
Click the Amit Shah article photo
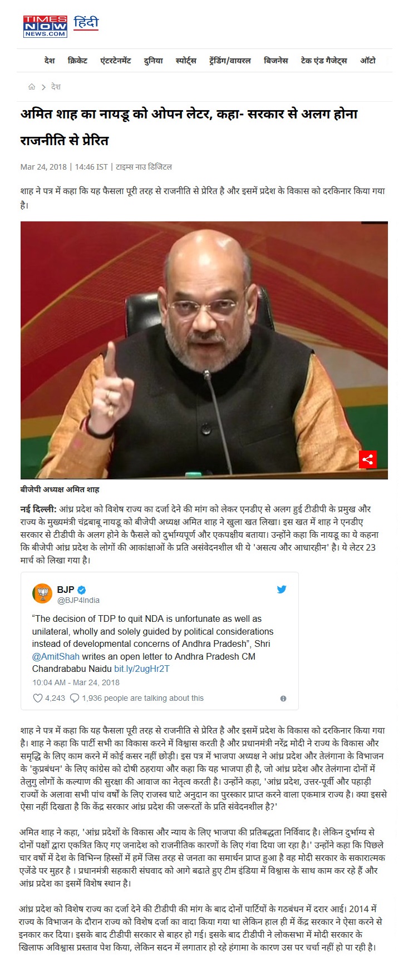pyautogui.click(x=204, y=350)
